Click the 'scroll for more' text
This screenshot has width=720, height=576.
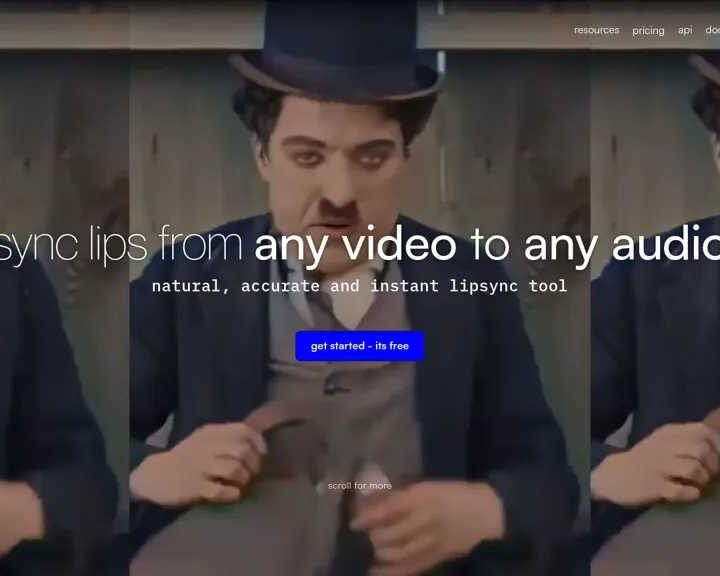[360, 486]
